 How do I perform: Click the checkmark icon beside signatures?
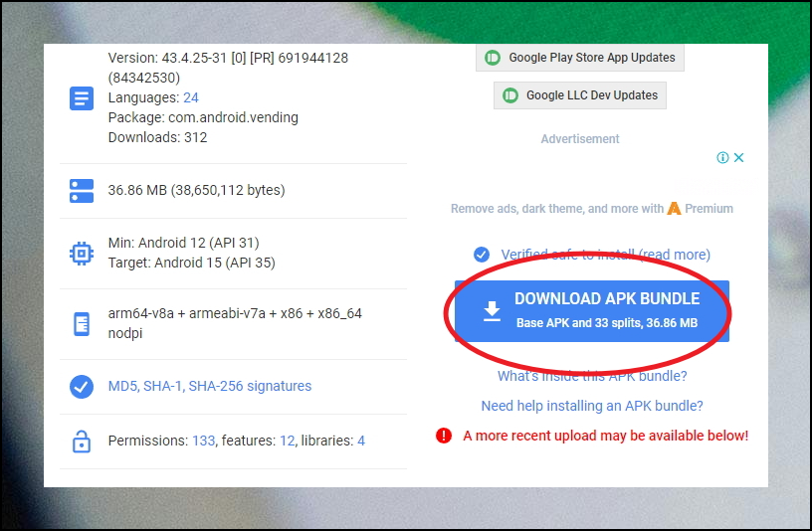pyautogui.click(x=82, y=387)
